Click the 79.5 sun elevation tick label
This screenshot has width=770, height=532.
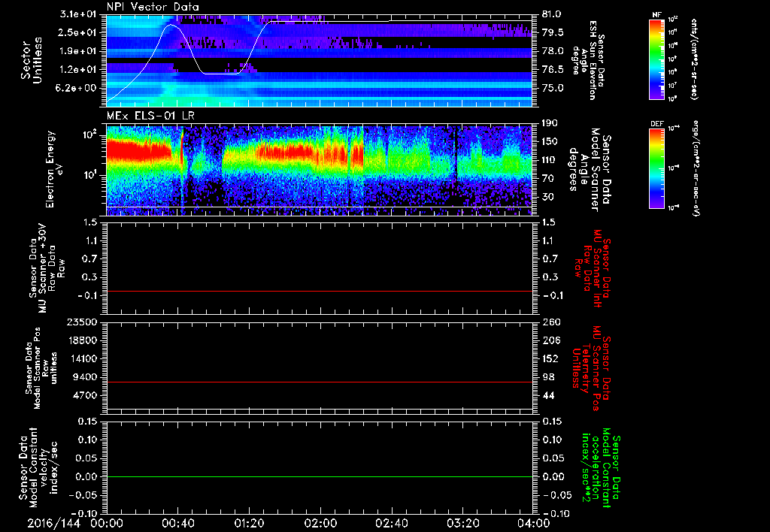553,32
